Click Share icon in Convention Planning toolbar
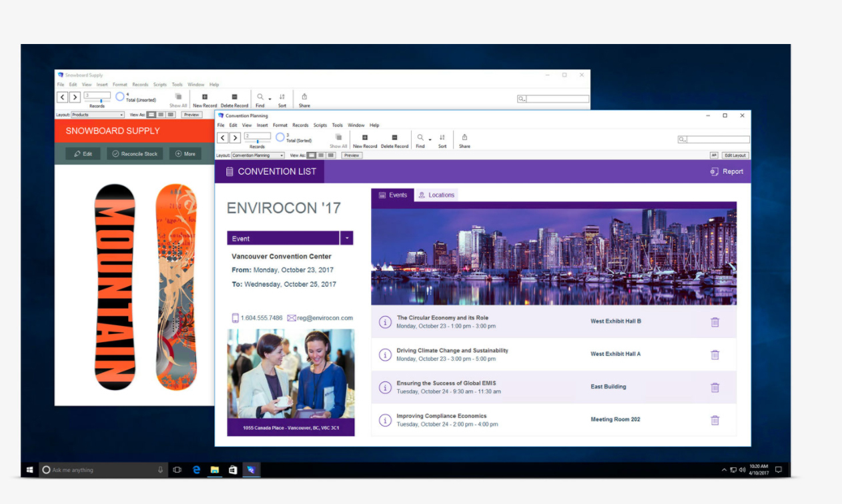The width and height of the screenshot is (842, 504). [464, 137]
